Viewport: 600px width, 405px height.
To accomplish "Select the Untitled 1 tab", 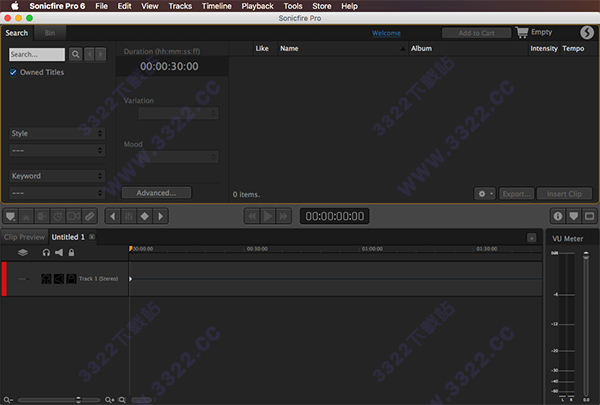I will click(x=68, y=237).
